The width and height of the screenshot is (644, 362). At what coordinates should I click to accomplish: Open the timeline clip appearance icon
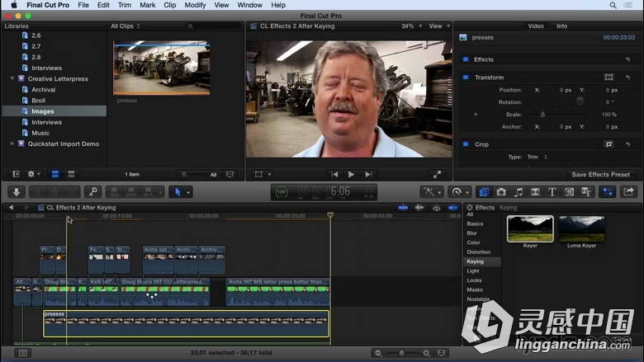[x=441, y=353]
